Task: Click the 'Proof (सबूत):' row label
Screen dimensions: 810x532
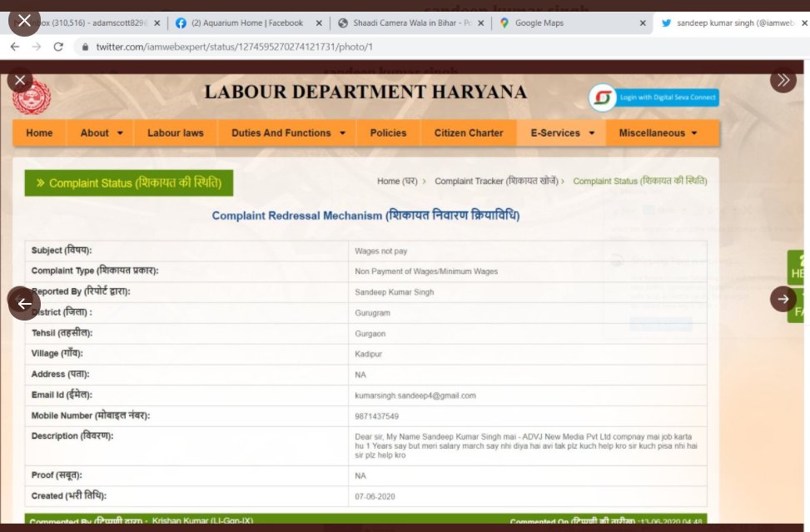Action: [57, 475]
